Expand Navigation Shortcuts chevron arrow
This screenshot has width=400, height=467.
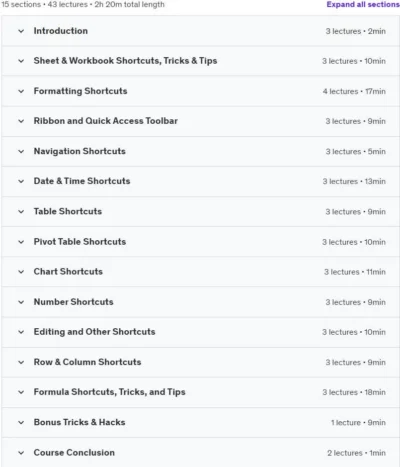pos(21,152)
